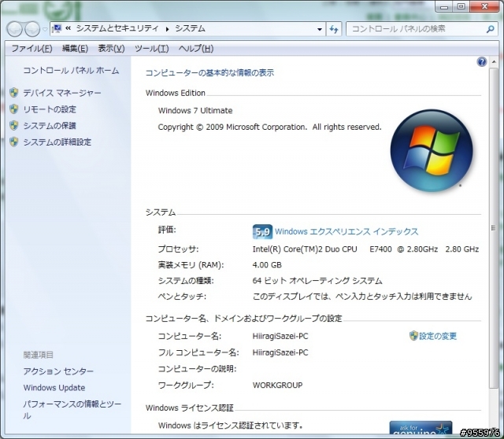Click the address bar refresh button

coord(334,29)
